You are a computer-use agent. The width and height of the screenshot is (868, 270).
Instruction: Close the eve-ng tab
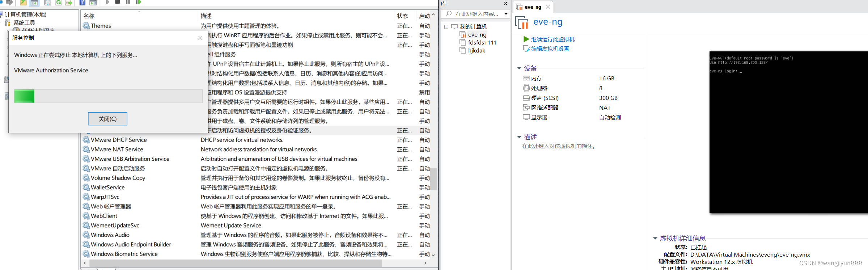tap(548, 7)
